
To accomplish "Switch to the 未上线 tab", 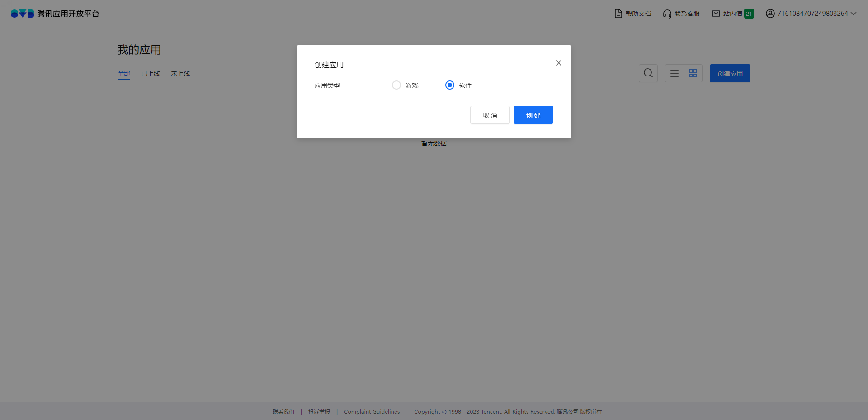I will click(180, 73).
